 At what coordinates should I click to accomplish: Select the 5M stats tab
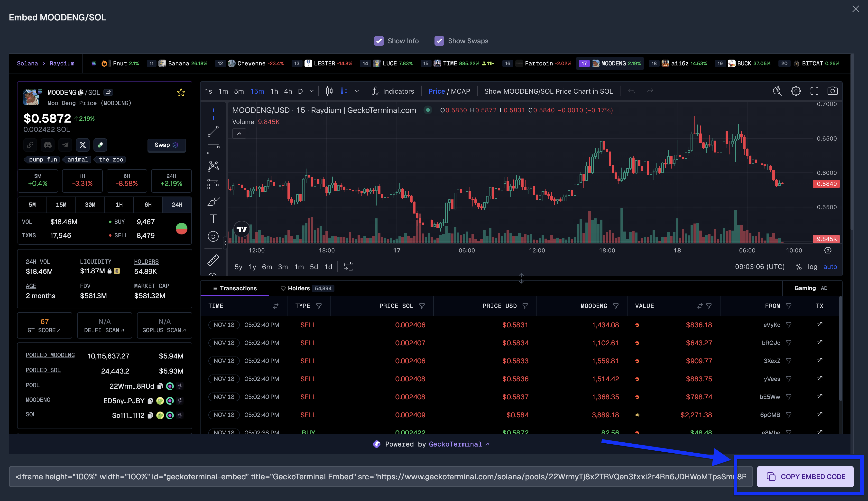32,205
